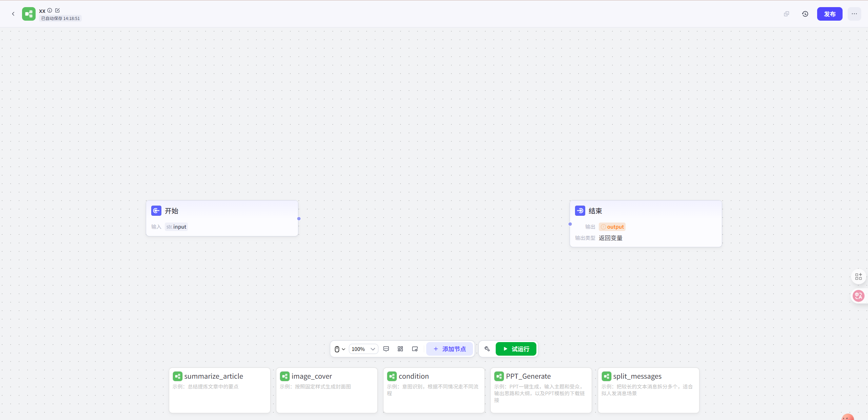Expand the mouse interaction mode dropdown

click(x=340, y=349)
